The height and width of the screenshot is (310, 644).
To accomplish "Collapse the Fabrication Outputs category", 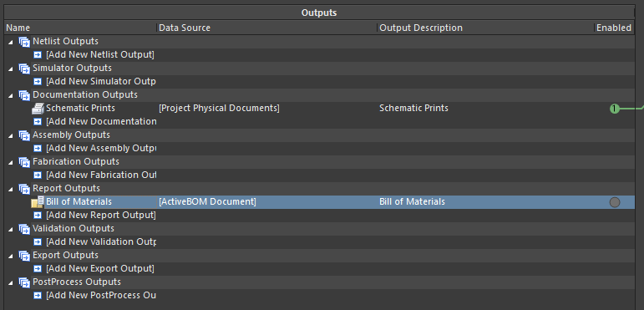I will (11, 162).
